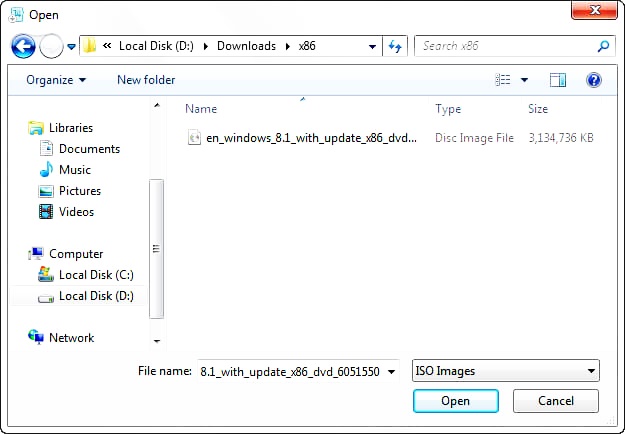Click the Documents library icon
This screenshot has height=434, width=625.
click(46, 149)
